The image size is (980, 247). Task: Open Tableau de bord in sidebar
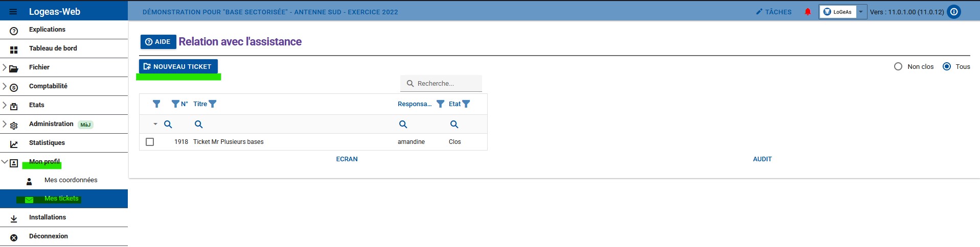[x=53, y=48]
